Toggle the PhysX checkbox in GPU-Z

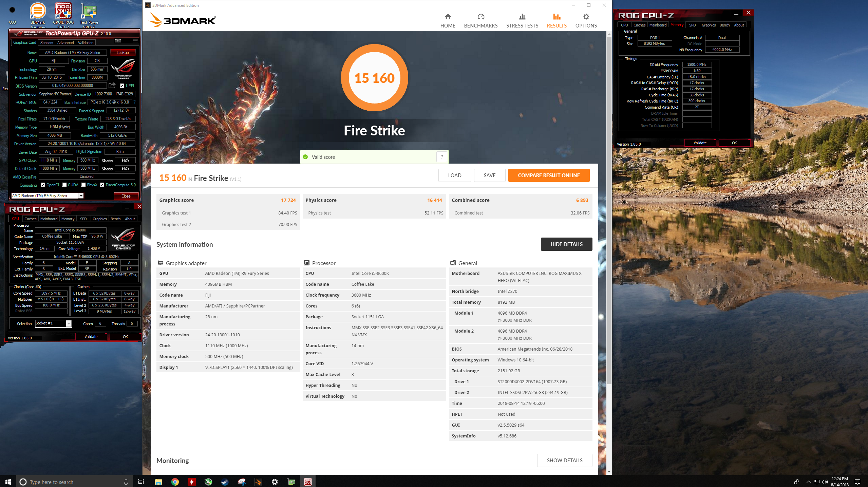tap(83, 185)
